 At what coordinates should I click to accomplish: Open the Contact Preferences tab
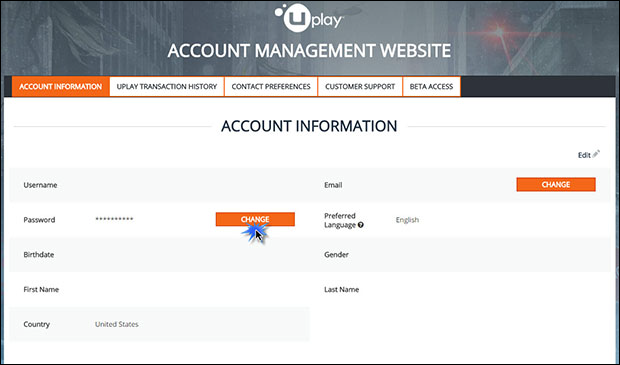click(x=271, y=87)
